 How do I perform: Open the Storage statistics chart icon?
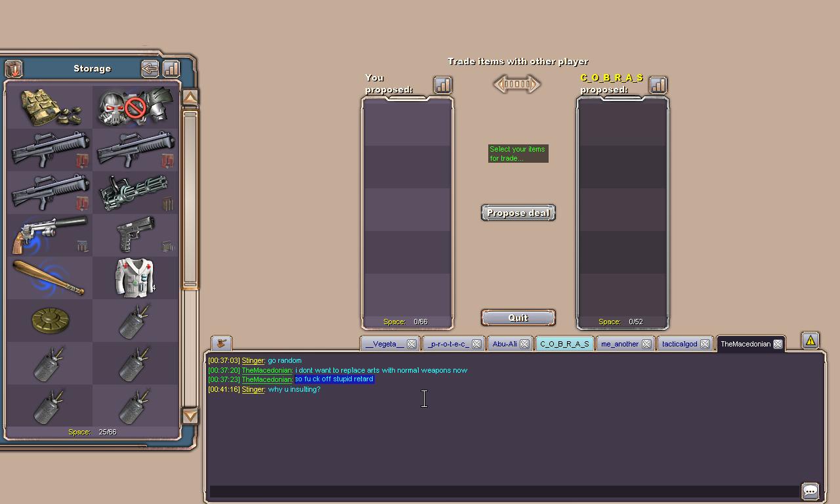(171, 68)
